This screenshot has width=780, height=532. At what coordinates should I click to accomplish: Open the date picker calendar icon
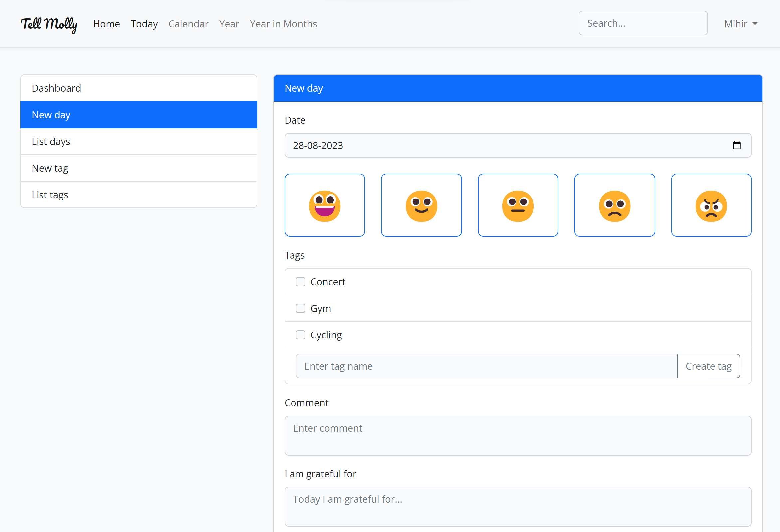point(736,145)
